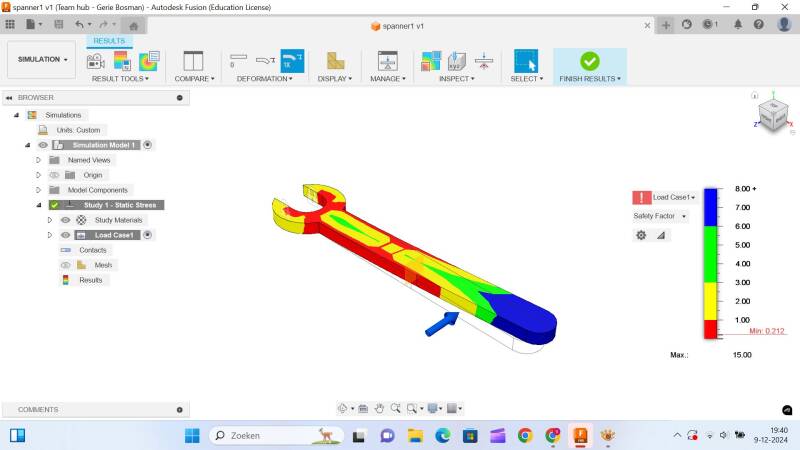Click the ViewCube in the corner

773,116
